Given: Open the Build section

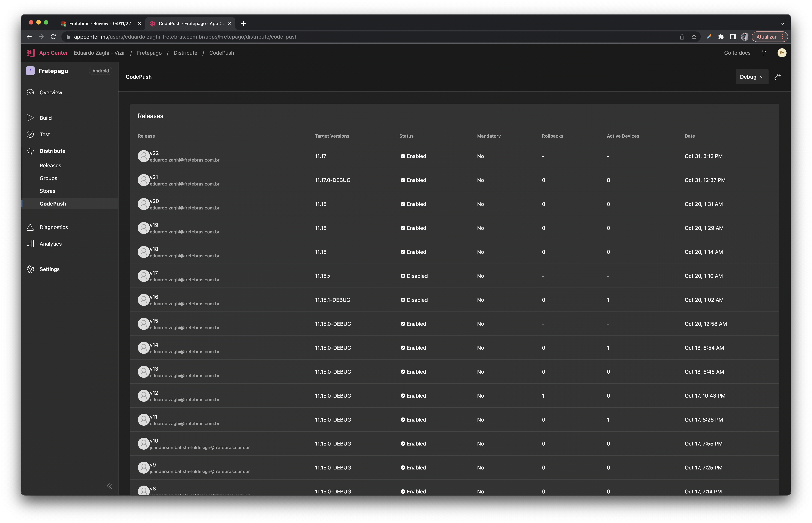Looking at the screenshot, I should click(46, 118).
